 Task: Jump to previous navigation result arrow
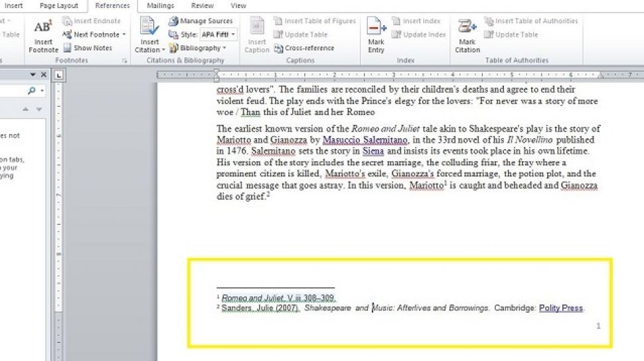tap(26, 109)
